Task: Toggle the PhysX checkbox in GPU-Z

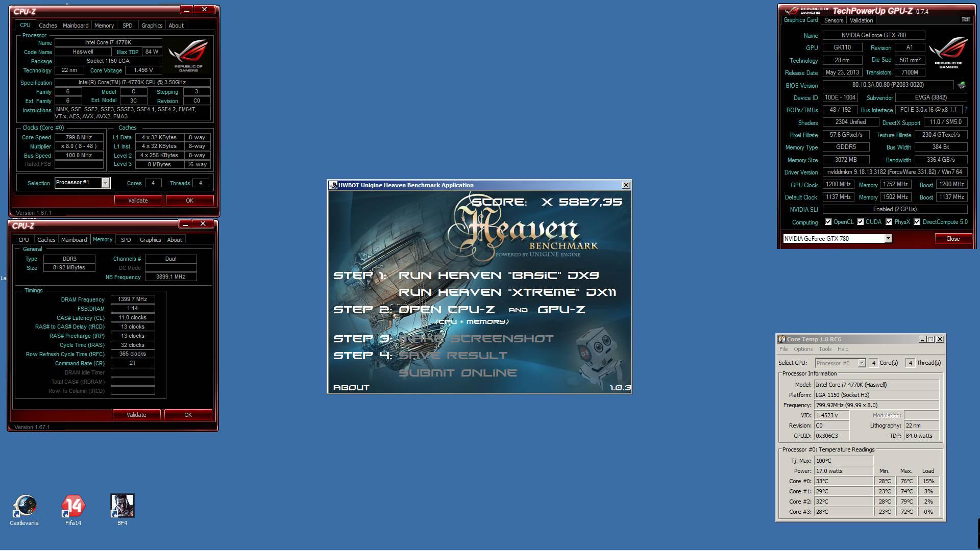Action: pos(889,222)
